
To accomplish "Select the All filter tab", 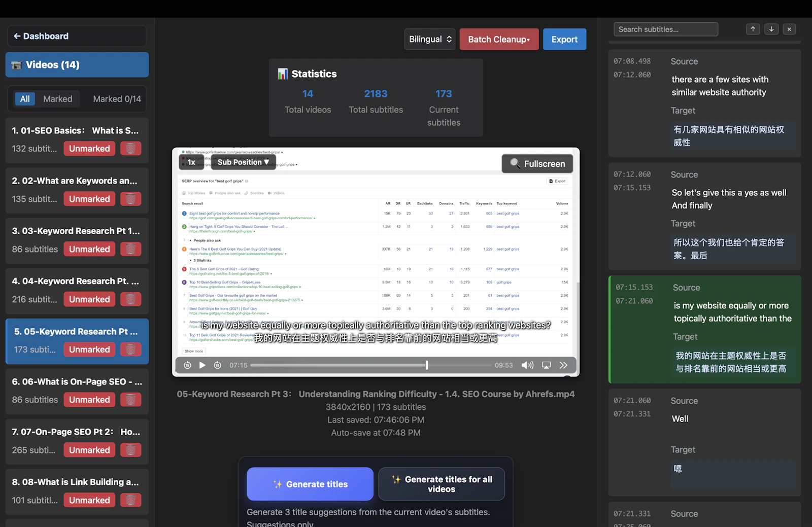I will [25, 99].
